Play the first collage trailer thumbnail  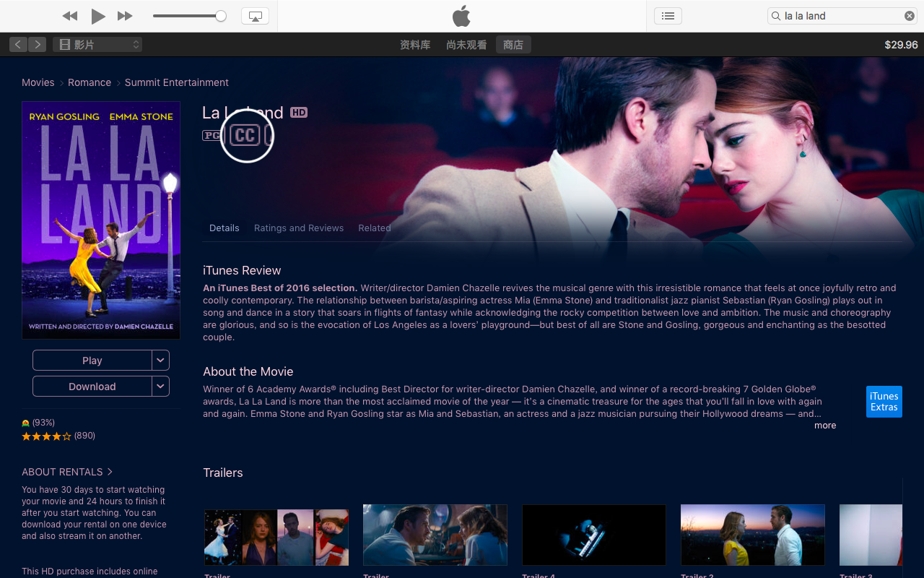(x=276, y=537)
